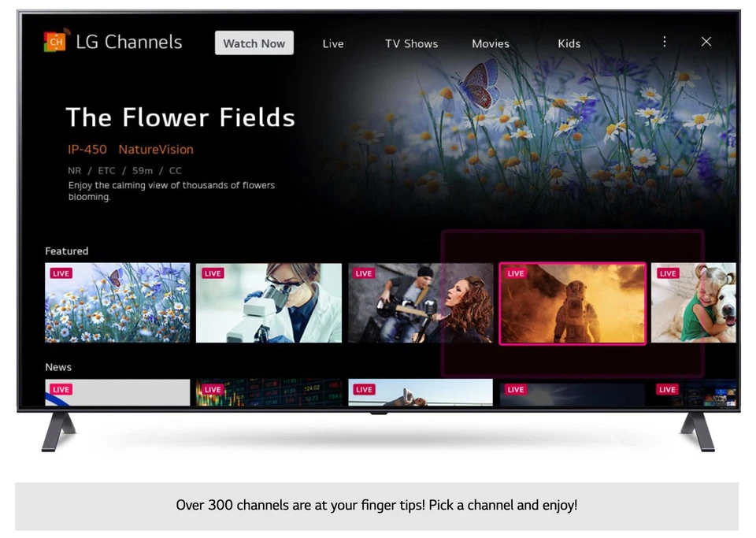Click the LIVE badge on musicians thumbnail
756x538 pixels.
pos(363,273)
